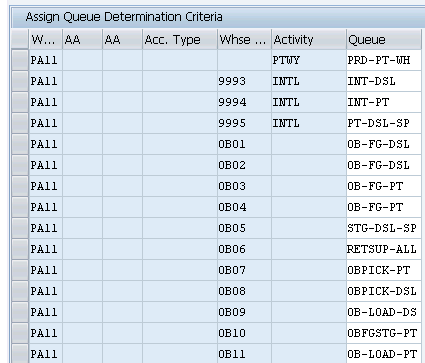
Task: Click the 9993 warehouse process cell
Action: click(244, 81)
